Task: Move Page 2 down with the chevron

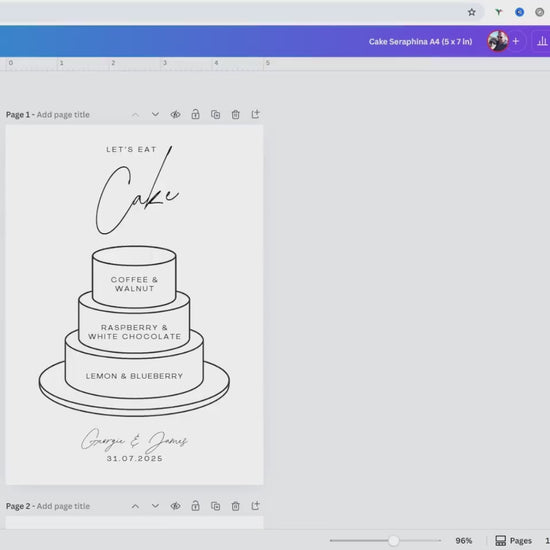Action: click(x=155, y=506)
